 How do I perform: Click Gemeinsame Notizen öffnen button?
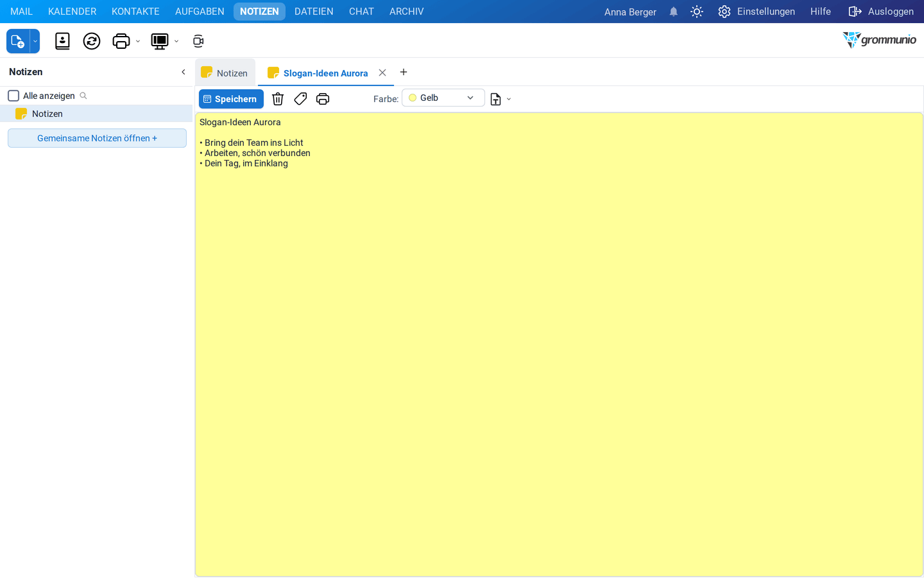(97, 138)
